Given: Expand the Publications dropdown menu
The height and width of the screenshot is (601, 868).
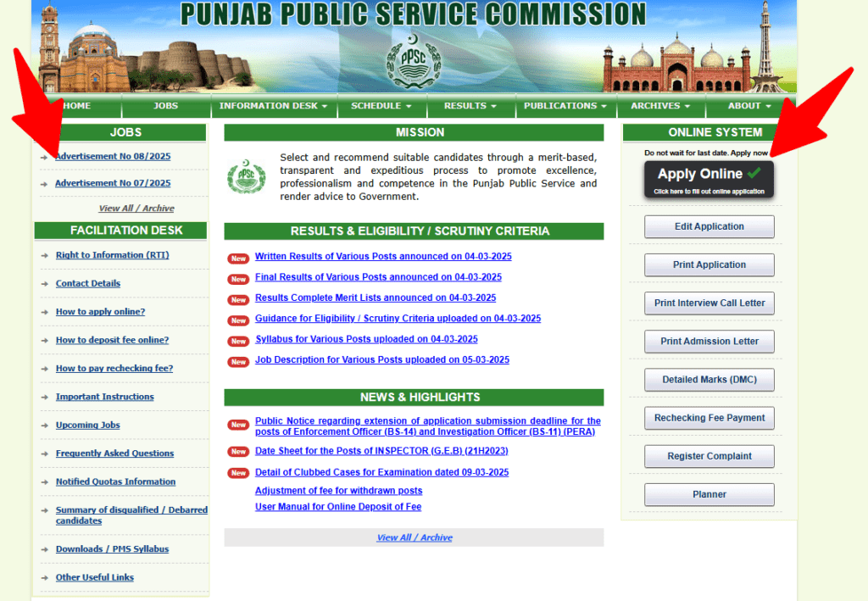Looking at the screenshot, I should [x=565, y=106].
